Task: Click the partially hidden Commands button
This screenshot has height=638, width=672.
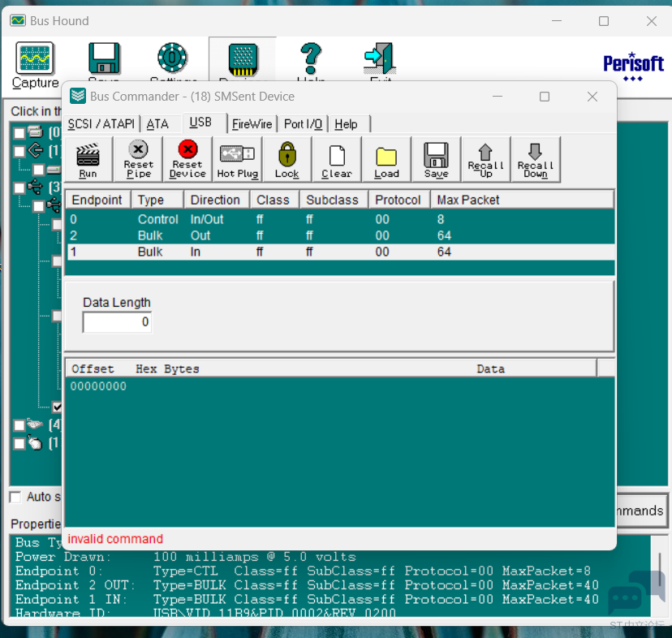Action: (641, 511)
